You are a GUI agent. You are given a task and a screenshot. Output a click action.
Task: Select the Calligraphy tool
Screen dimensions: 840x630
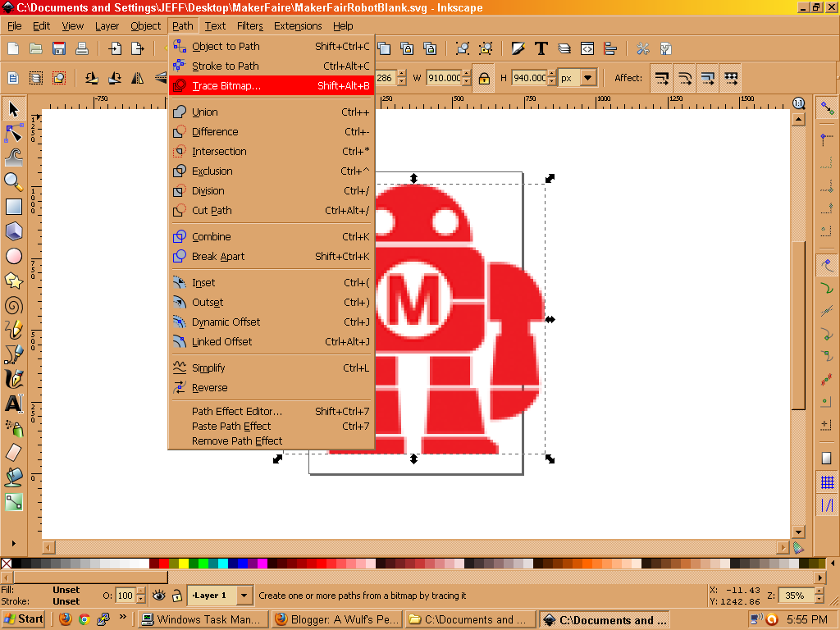point(13,379)
